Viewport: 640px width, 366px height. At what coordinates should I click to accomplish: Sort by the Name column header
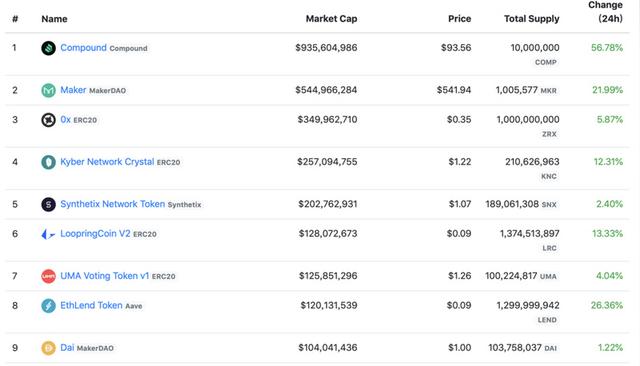click(54, 19)
